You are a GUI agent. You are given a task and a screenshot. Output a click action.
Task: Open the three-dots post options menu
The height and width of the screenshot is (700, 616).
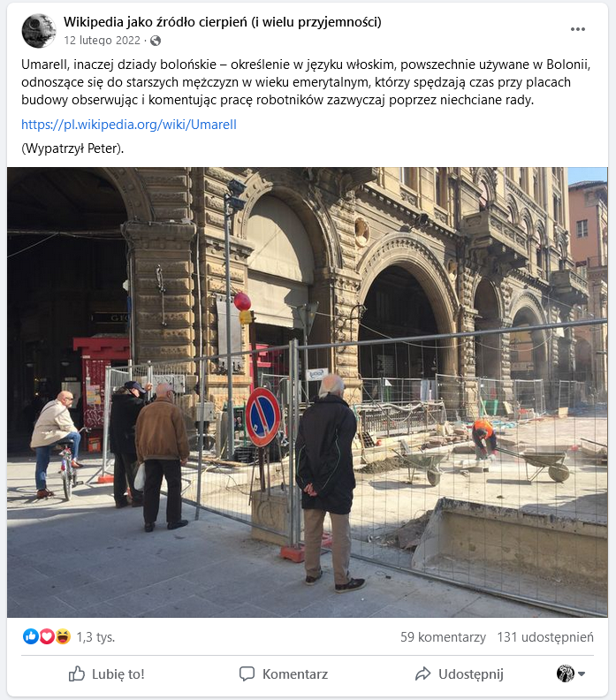[x=578, y=29]
